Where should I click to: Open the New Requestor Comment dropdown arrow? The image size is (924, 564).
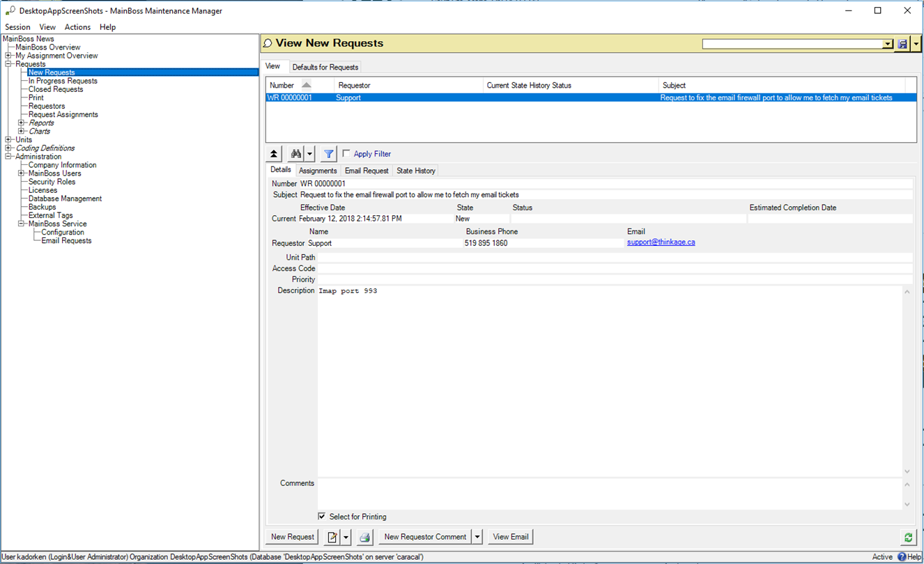click(x=477, y=537)
